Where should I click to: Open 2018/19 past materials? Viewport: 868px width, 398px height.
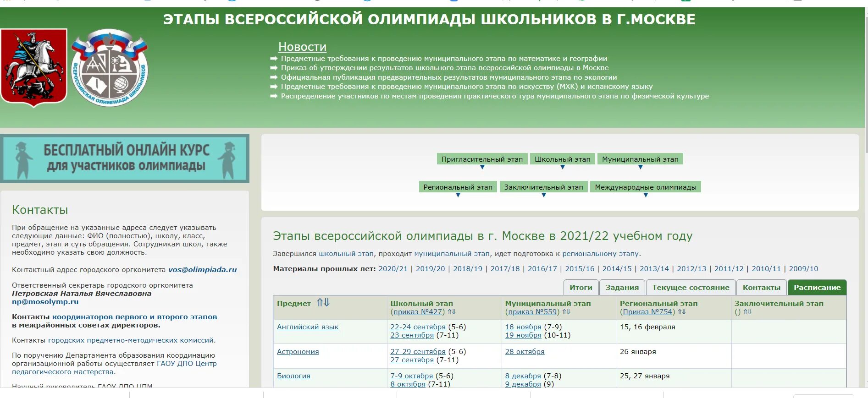pyautogui.click(x=468, y=269)
